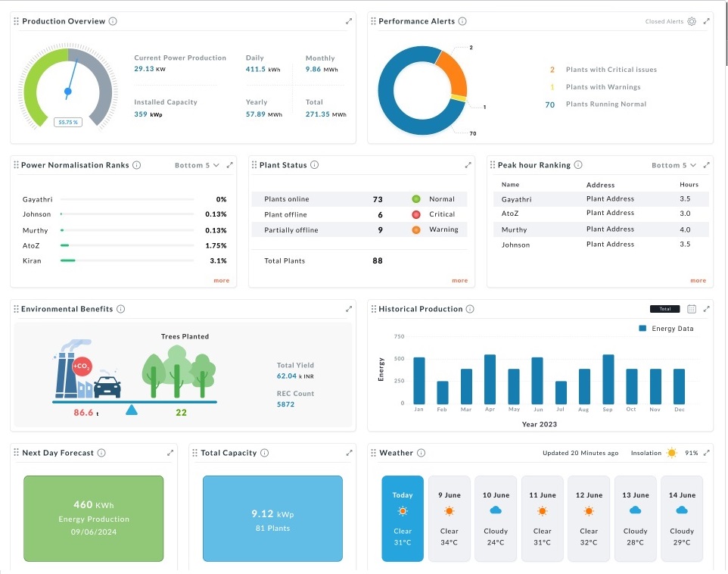The image size is (728, 574).
Task: Select the Today weather tab
Action: tap(403, 518)
